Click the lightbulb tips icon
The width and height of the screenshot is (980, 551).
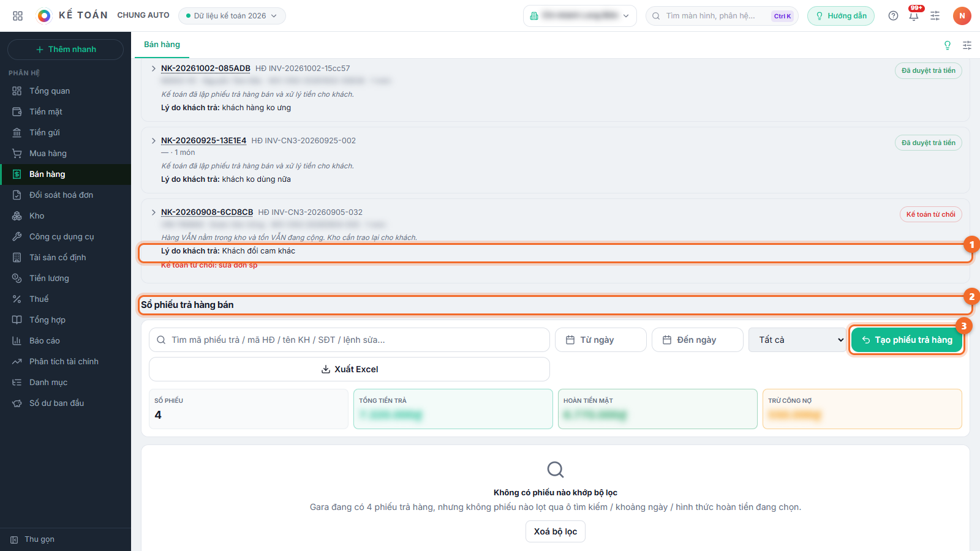[948, 45]
